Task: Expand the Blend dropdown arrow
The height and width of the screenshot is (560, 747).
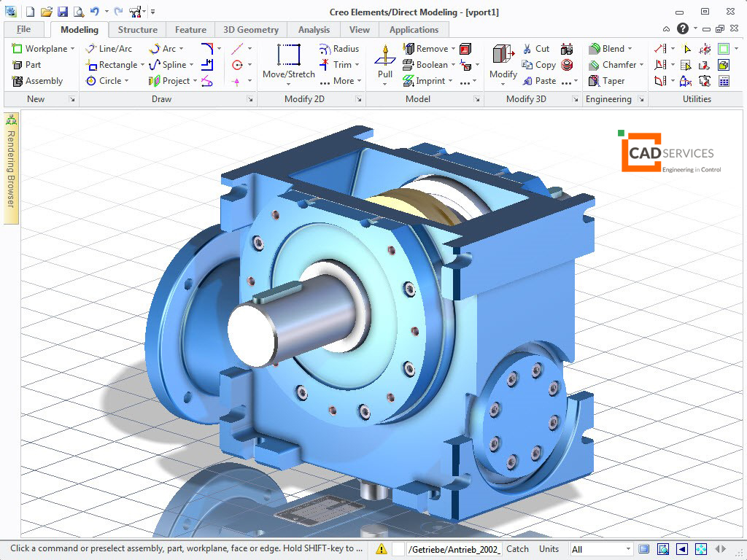Action: click(630, 49)
